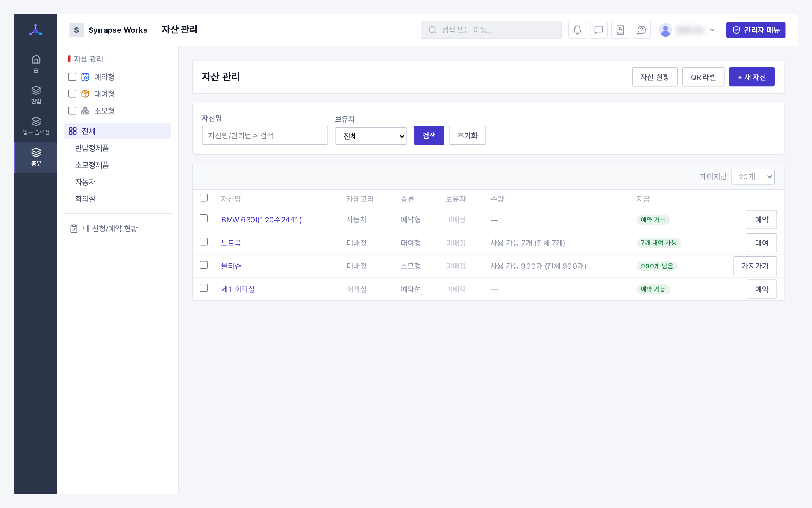Select the 노트북 row checkbox

point(203,242)
